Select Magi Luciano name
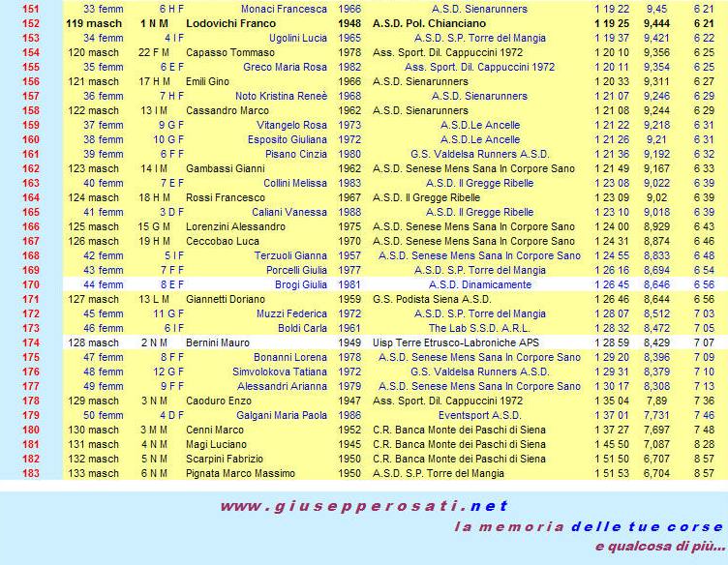This screenshot has height=565, width=728. pyautogui.click(x=216, y=444)
